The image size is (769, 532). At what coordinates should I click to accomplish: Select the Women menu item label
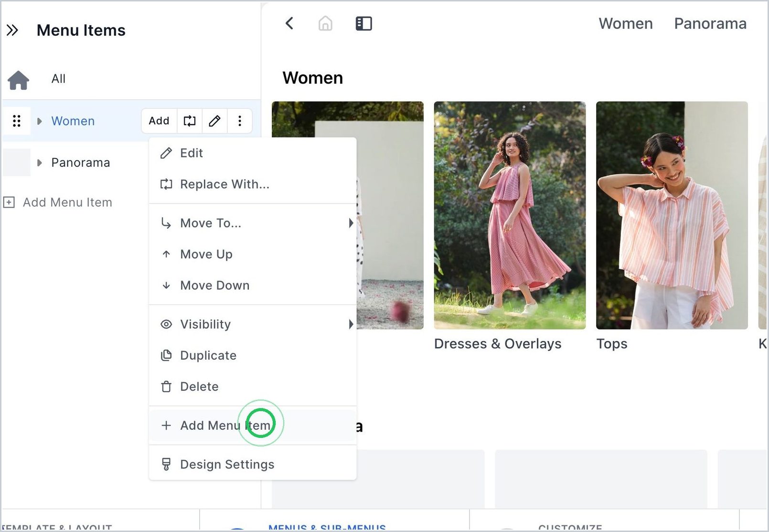73,121
